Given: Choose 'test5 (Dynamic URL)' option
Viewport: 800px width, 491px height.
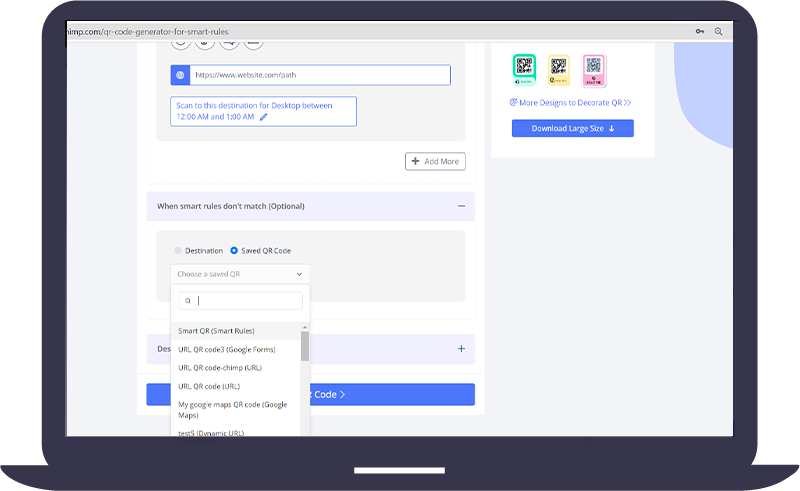Looking at the screenshot, I should [236, 432].
